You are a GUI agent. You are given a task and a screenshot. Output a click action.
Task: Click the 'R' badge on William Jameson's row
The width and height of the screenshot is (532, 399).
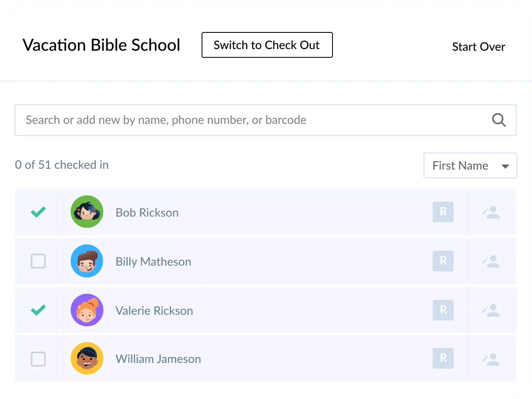pyautogui.click(x=443, y=358)
